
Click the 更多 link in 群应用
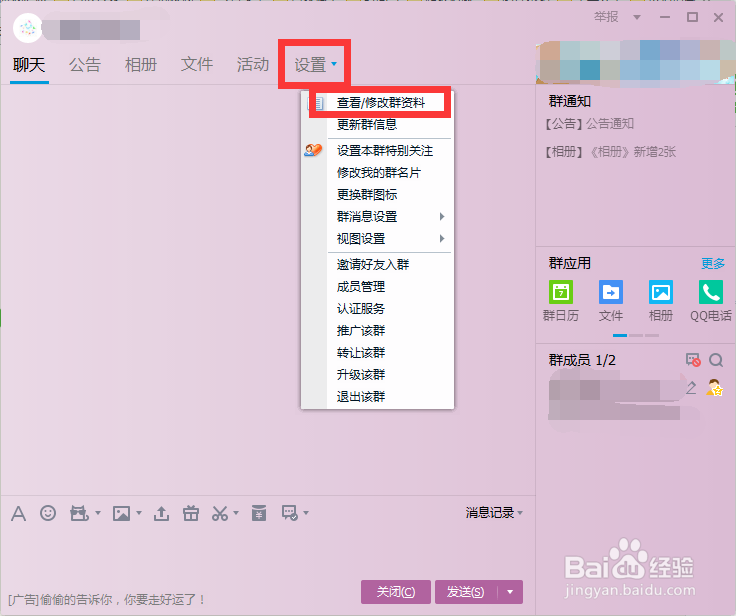[713, 263]
